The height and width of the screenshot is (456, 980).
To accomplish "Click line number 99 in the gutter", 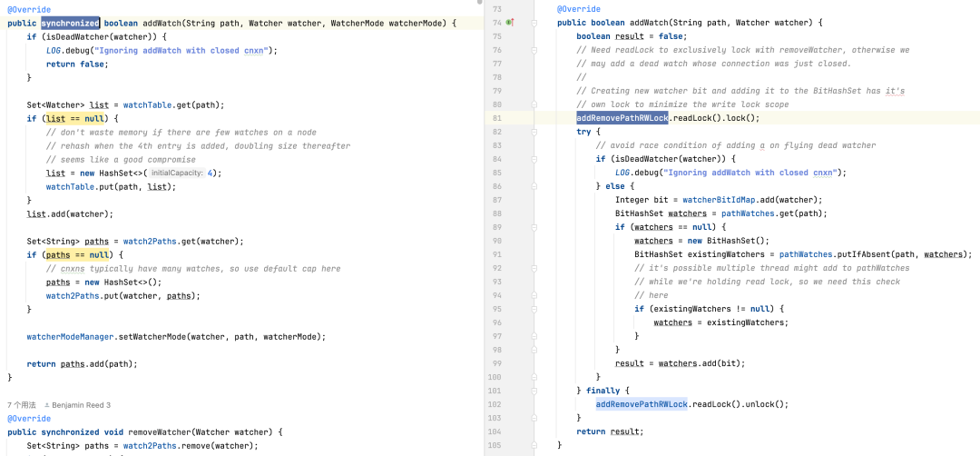I will pyautogui.click(x=497, y=363).
